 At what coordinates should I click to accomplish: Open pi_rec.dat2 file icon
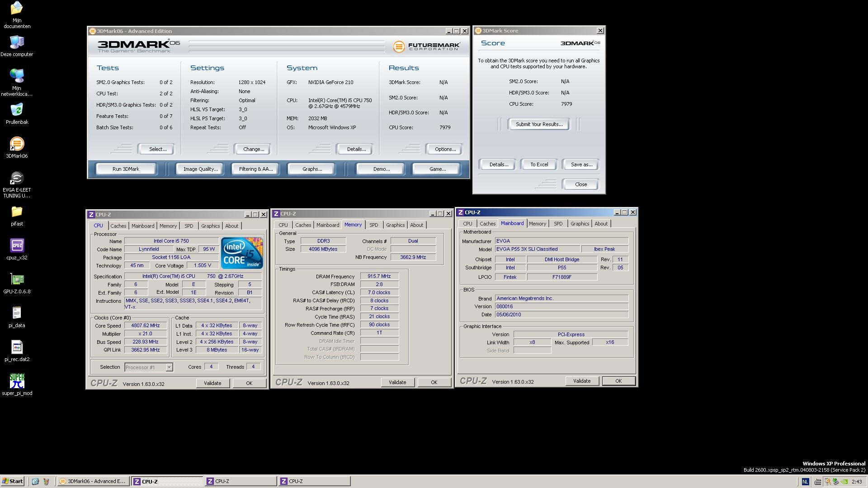pyautogui.click(x=17, y=351)
